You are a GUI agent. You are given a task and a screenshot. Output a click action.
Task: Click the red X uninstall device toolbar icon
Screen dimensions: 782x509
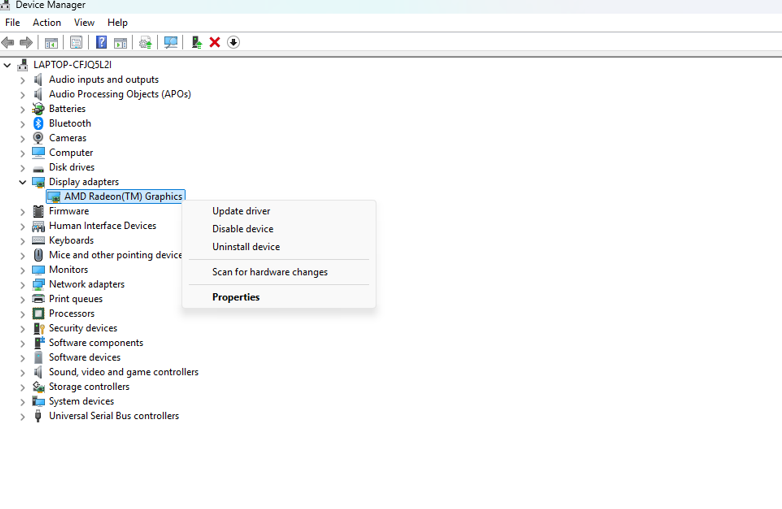coord(215,42)
